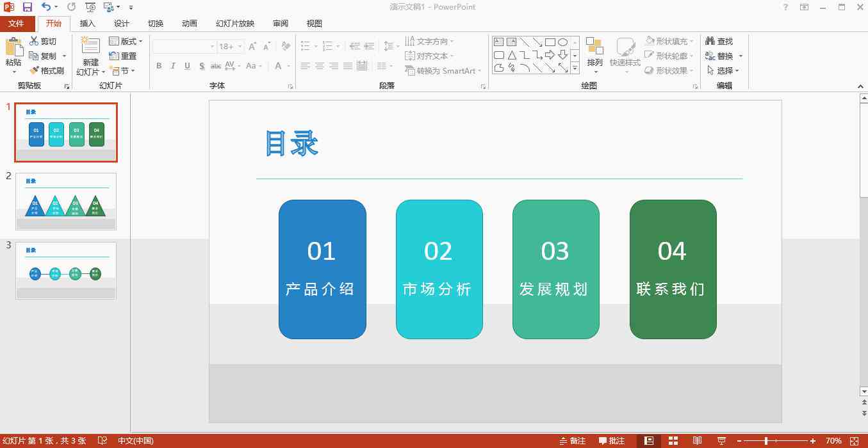Image resolution: width=868 pixels, height=448 pixels.
Task: Click the Text Direction (文字方向) button
Action: 430,41
